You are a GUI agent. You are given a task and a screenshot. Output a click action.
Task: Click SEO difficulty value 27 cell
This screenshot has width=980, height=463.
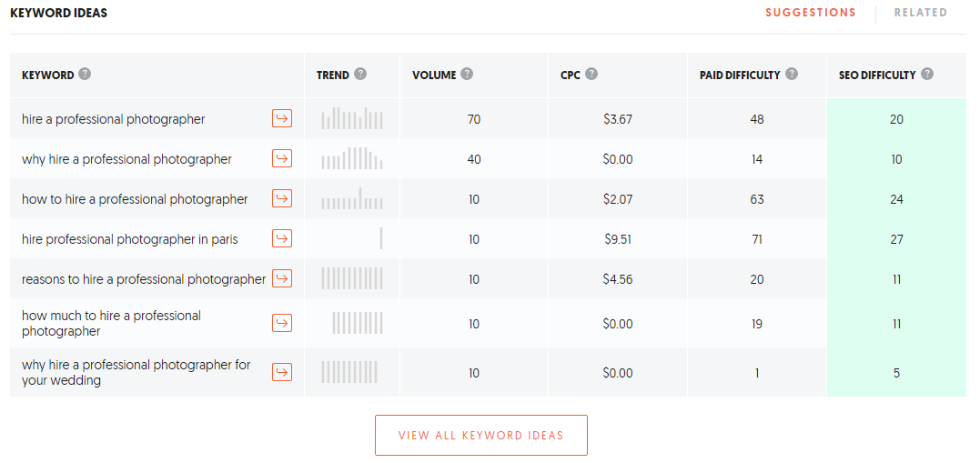coord(896,238)
